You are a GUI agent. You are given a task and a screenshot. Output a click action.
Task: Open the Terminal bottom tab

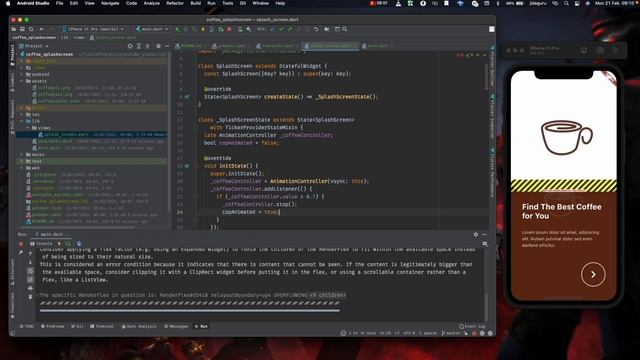coord(102,327)
